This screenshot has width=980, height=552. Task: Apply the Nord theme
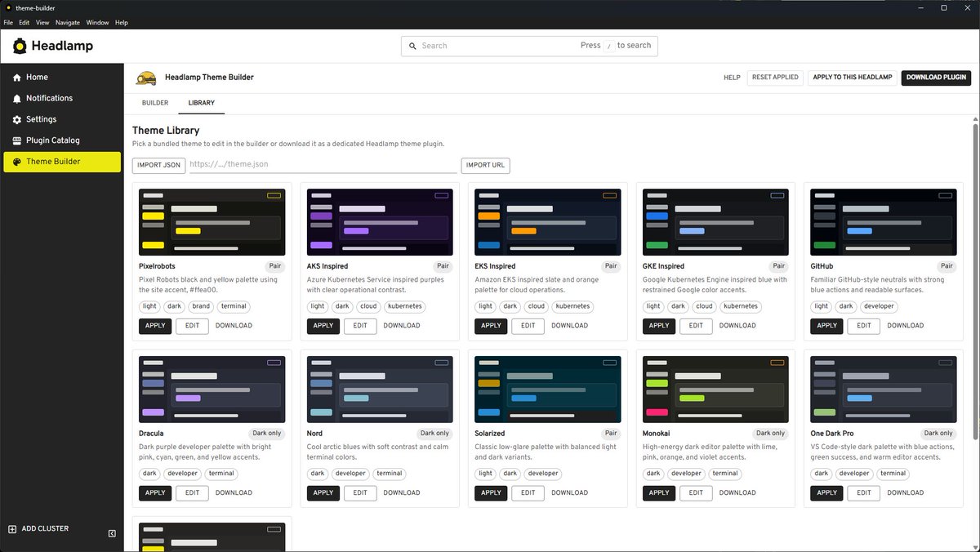point(323,493)
